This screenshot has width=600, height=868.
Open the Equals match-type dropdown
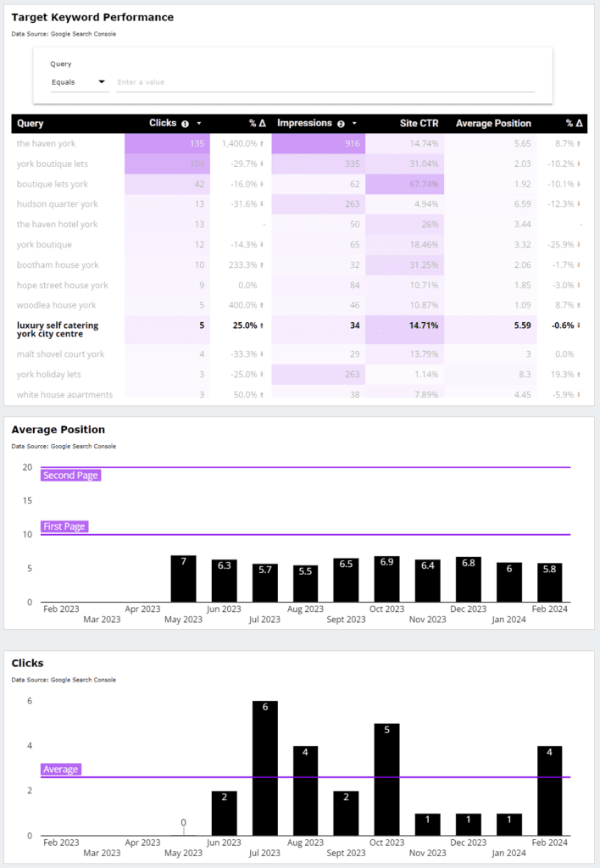point(78,82)
